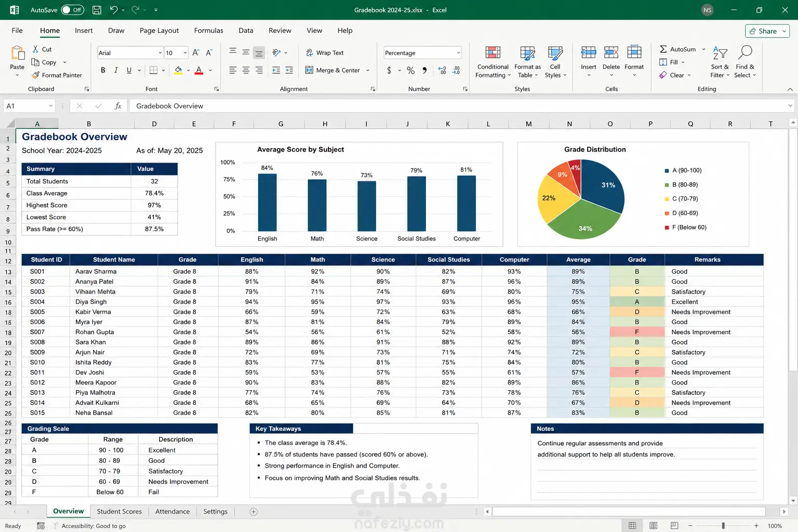Open Sort & Filter options
This screenshot has width=798, height=532.
(x=720, y=62)
